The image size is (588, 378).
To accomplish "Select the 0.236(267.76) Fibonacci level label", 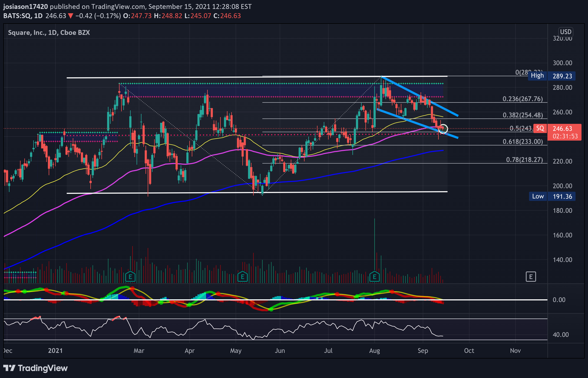I will [523, 99].
